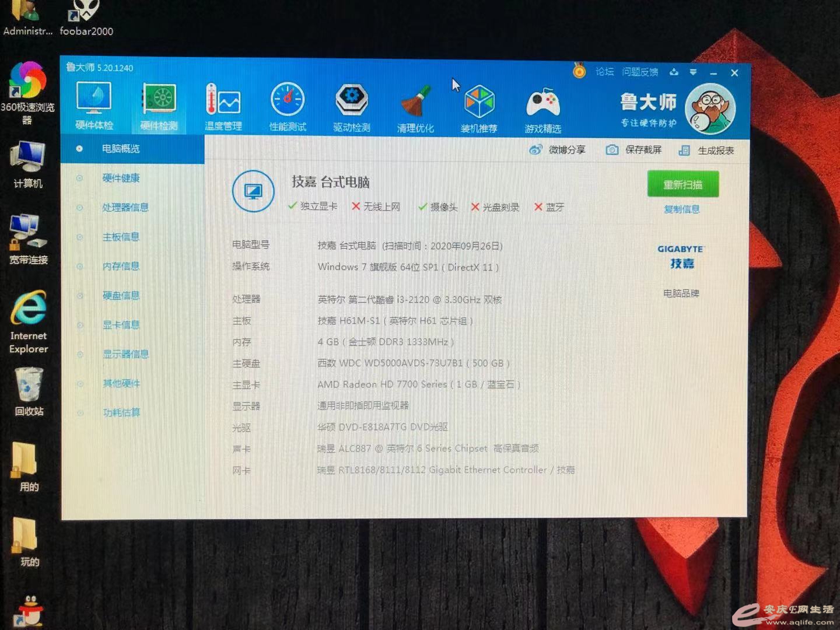Select 处理器信息 in the sidebar
Viewport: 840px width, 630px height.
125,208
